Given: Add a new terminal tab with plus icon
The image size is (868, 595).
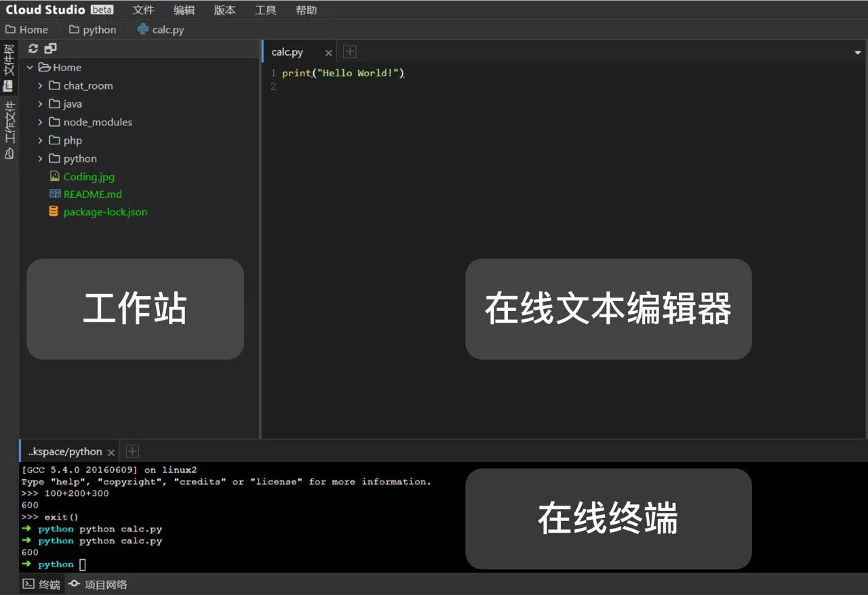Looking at the screenshot, I should tap(133, 451).
